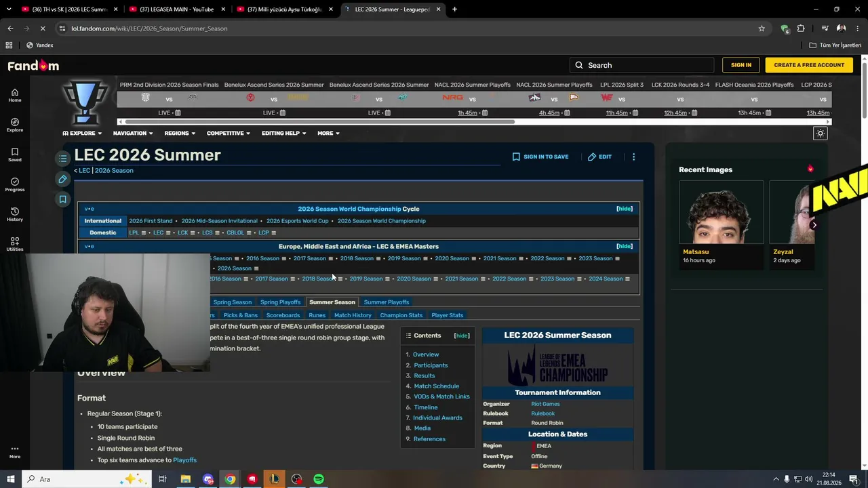Open the Chrome apps grid icon
This screenshot has height=488, width=868.
pyautogui.click(x=9, y=45)
